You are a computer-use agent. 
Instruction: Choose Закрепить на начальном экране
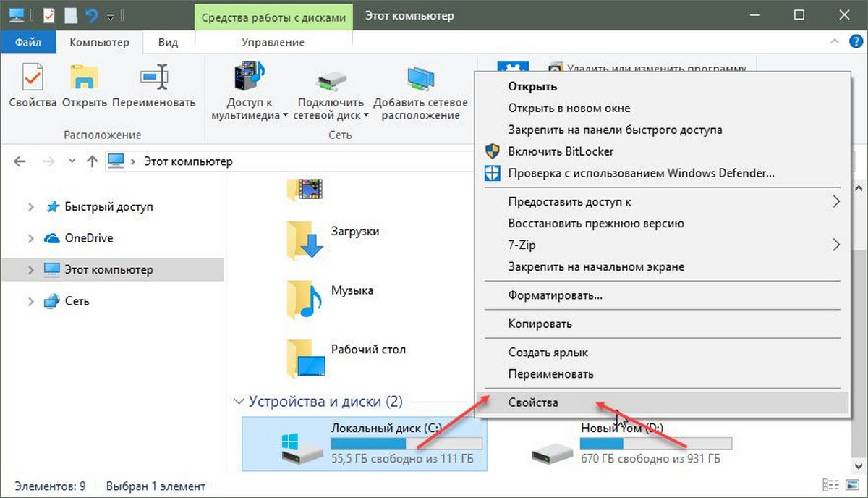[662, 266]
